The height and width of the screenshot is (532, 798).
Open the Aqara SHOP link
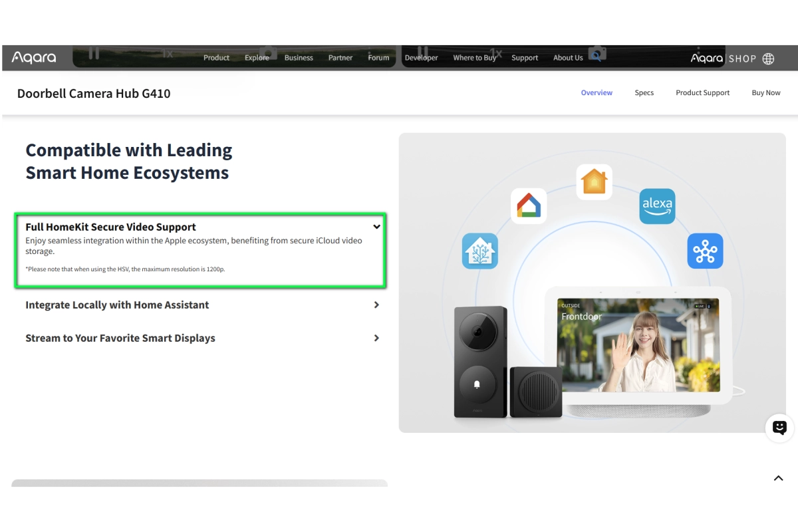724,59
